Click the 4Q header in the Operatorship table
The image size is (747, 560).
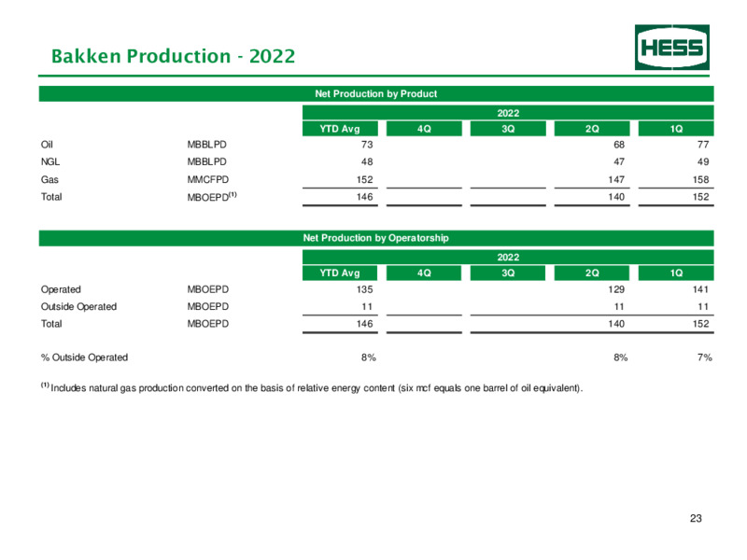(x=424, y=273)
